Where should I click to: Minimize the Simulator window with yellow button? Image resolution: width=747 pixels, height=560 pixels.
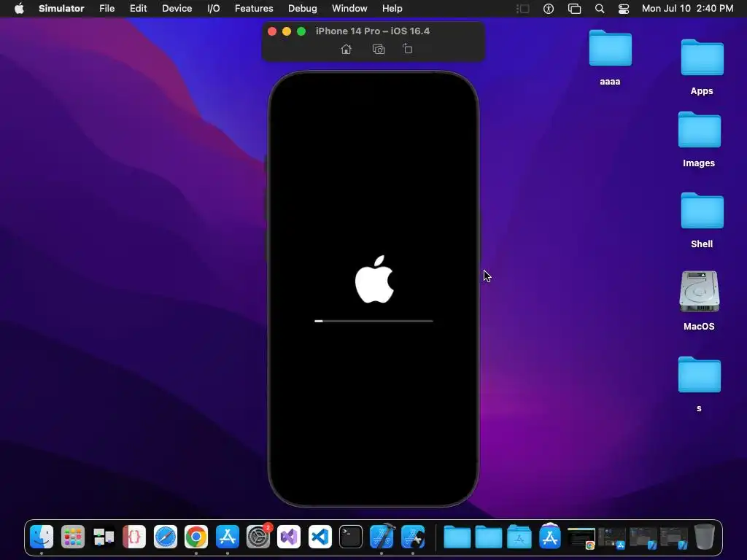(x=287, y=31)
